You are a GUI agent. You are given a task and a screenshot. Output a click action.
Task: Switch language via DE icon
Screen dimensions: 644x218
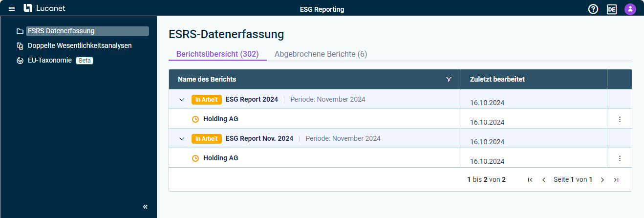click(612, 9)
